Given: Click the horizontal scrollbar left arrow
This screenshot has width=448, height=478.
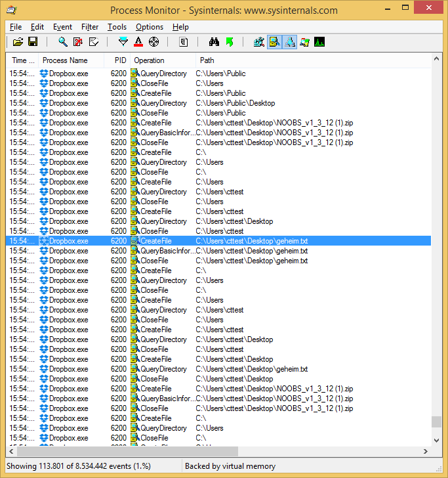Looking at the screenshot, I should tap(12, 452).
